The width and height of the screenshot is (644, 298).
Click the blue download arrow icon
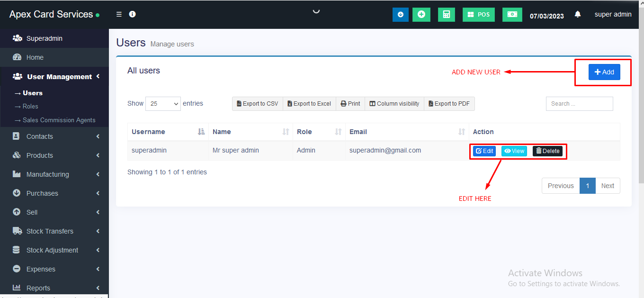coord(401,15)
